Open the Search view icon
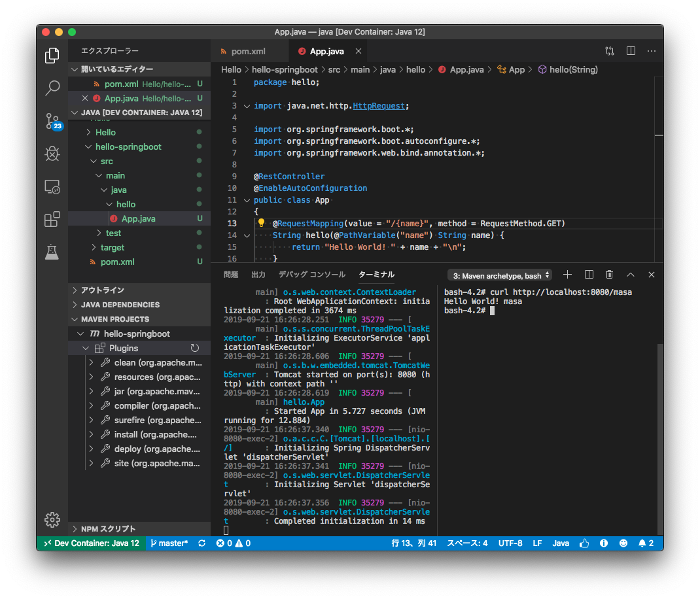The image size is (700, 599). [x=52, y=88]
